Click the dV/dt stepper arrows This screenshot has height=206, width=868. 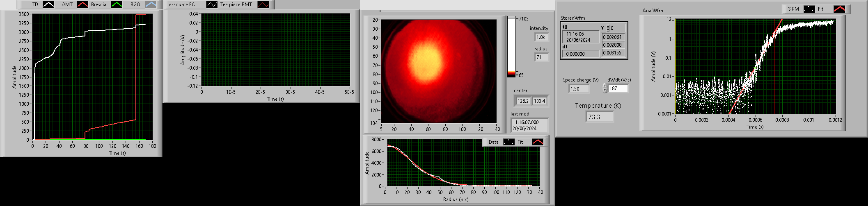pyautogui.click(x=605, y=88)
